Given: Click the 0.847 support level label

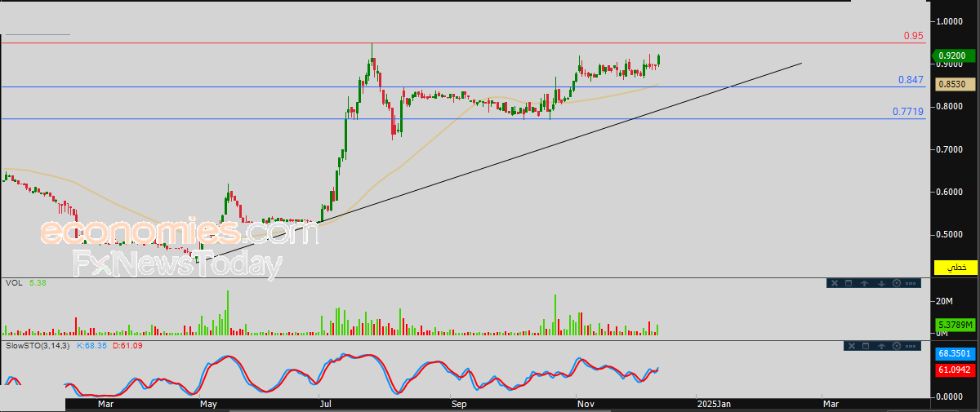Looking at the screenshot, I should [910, 80].
